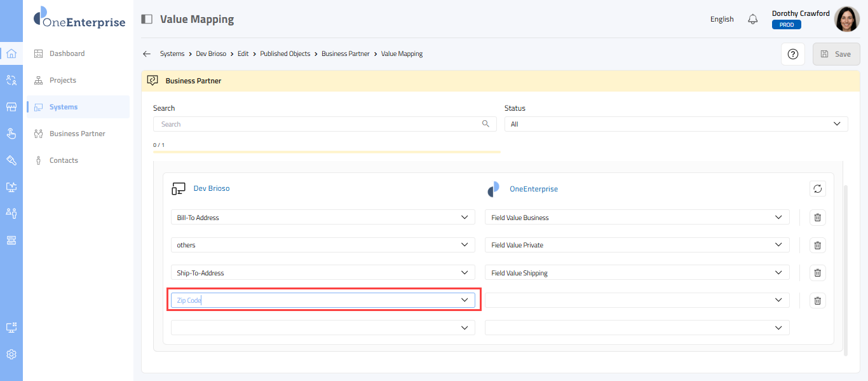Click the notification bell icon

point(753,19)
